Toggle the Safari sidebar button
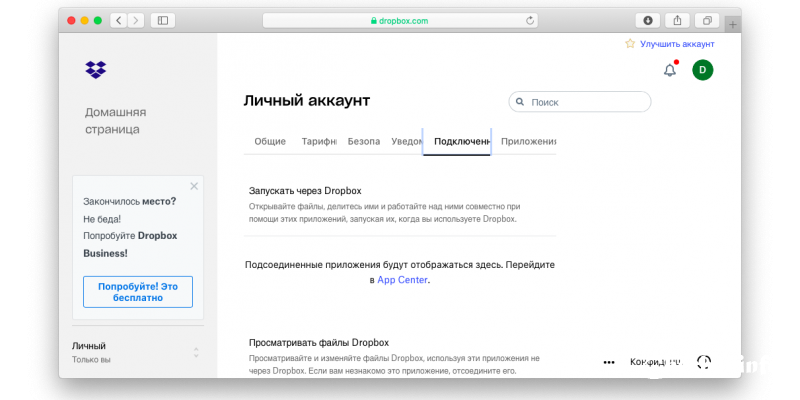The width and height of the screenshot is (800, 400). tap(163, 20)
